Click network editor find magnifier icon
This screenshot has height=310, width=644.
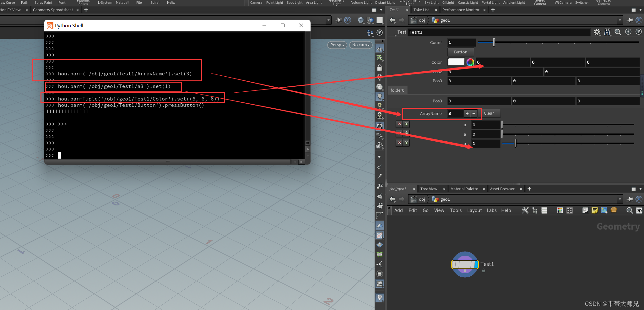(x=630, y=210)
